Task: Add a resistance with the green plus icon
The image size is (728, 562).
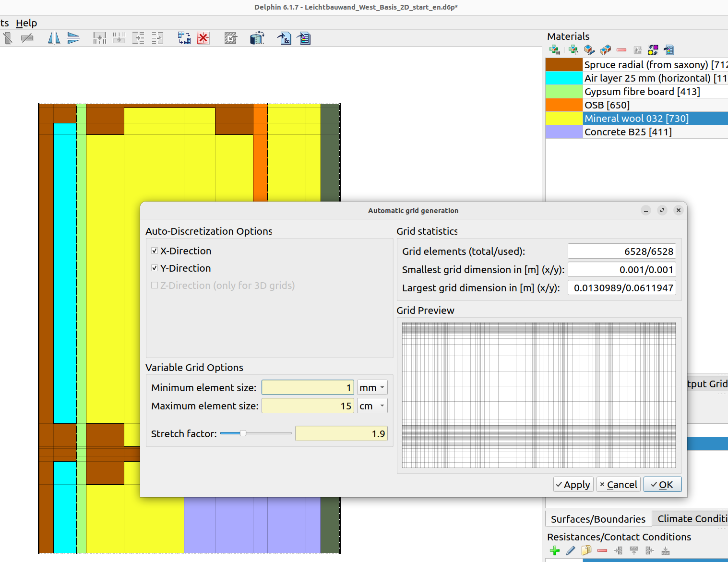Action: 555,550
